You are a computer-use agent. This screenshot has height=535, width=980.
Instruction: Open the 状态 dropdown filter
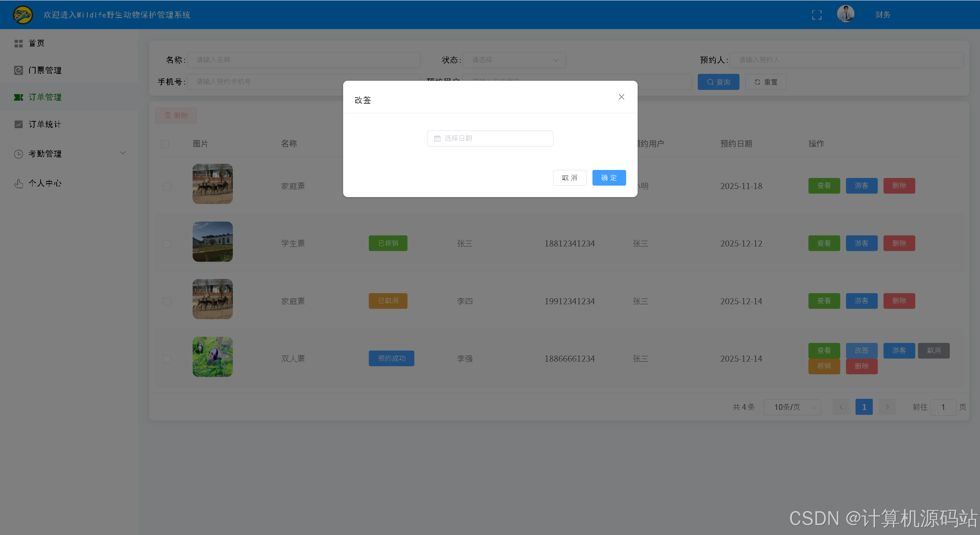point(514,60)
